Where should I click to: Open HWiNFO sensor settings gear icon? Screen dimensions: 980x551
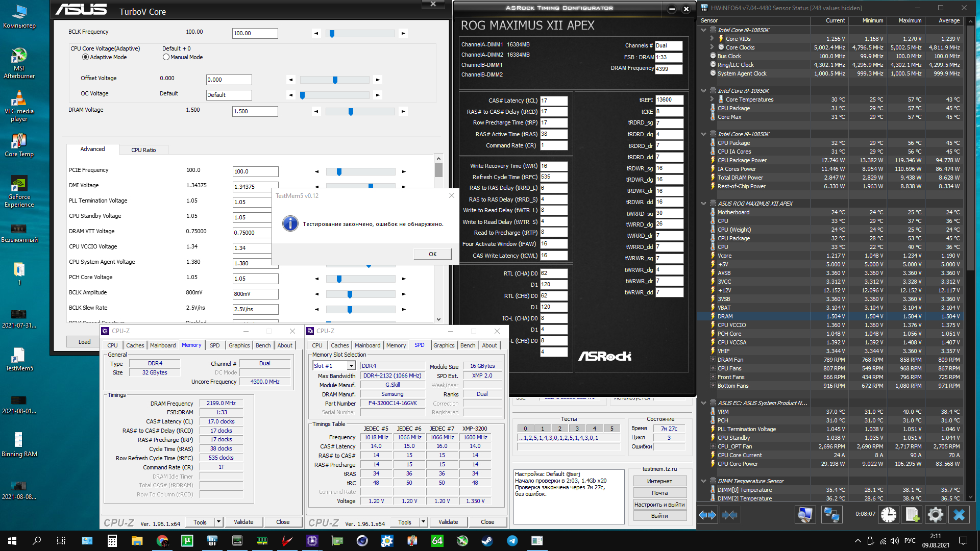coord(935,515)
